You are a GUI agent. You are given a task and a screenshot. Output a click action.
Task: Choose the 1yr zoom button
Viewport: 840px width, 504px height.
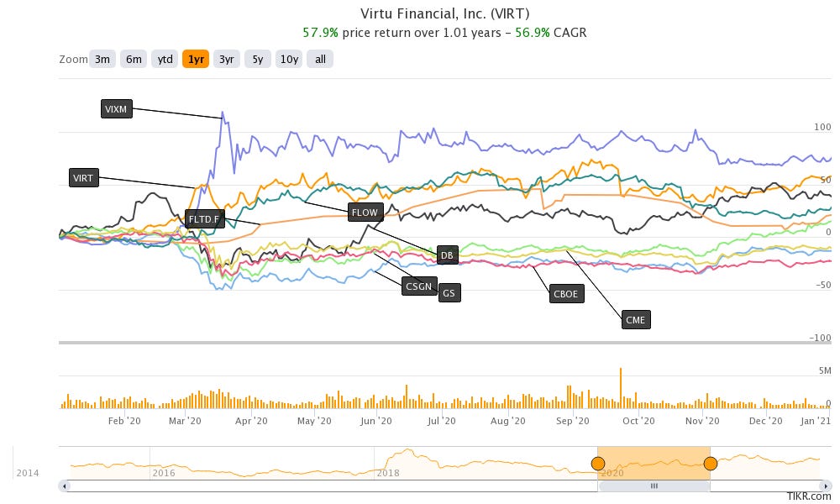[196, 59]
